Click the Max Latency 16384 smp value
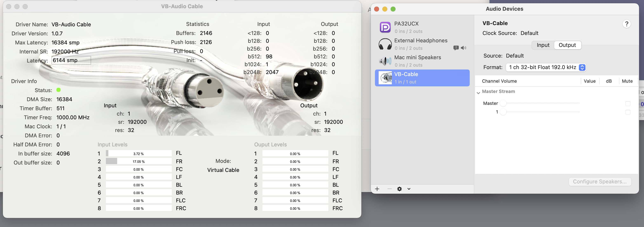Viewport: 644px width, 227px height. (65, 43)
